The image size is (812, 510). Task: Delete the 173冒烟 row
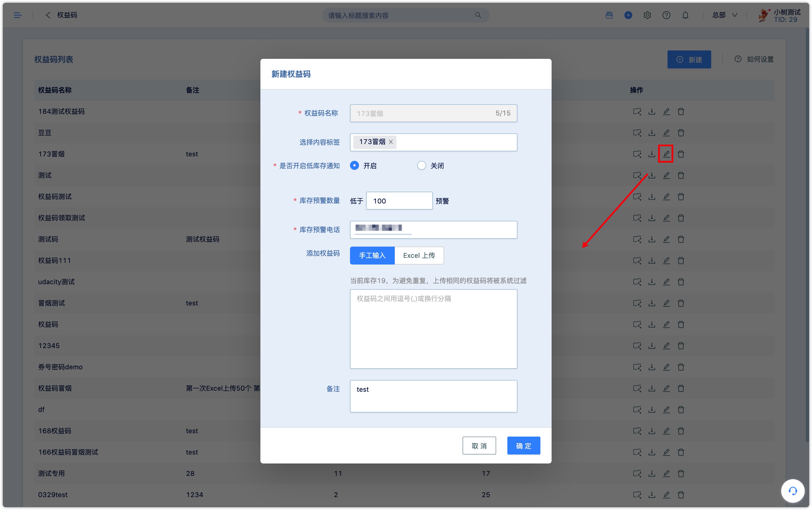click(681, 154)
